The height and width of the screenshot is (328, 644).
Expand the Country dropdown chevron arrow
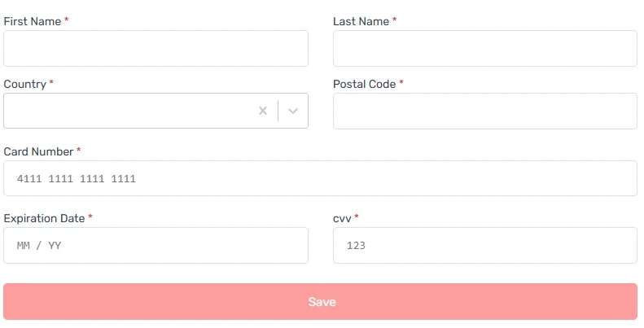(293, 111)
